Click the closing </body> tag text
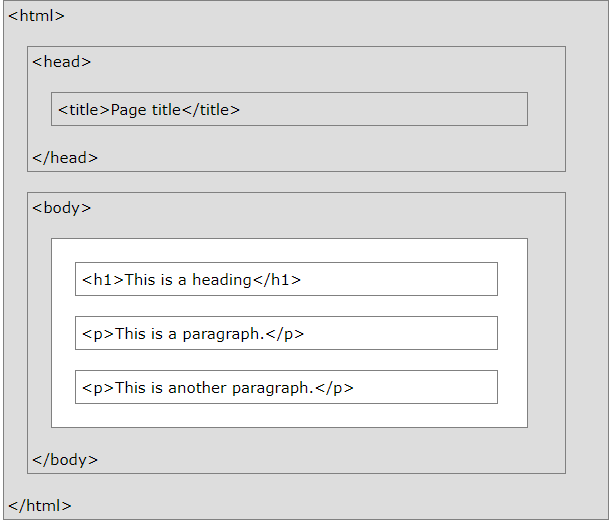This screenshot has height=523, width=609. click(x=65, y=460)
